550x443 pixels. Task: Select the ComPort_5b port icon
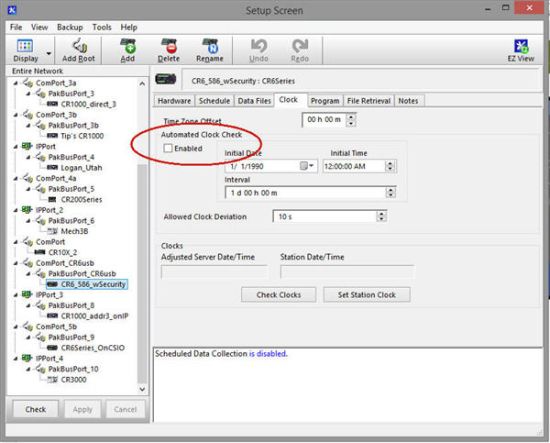point(28,327)
